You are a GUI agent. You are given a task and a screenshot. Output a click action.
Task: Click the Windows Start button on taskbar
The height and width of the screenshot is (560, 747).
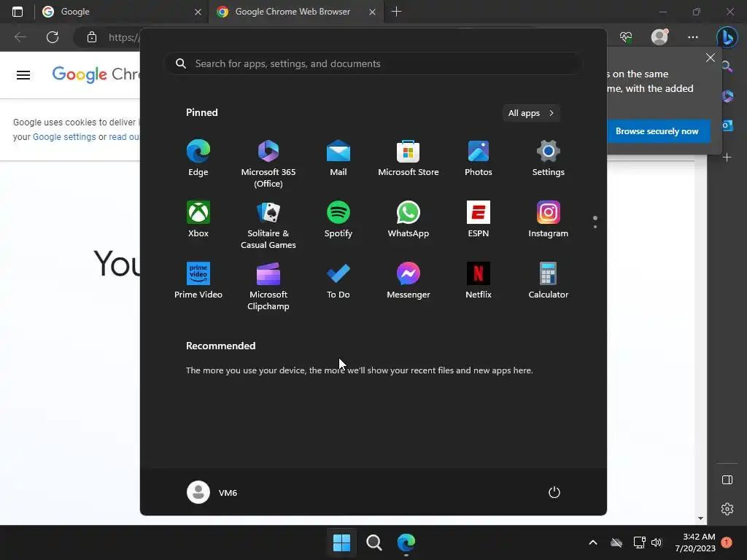click(341, 542)
